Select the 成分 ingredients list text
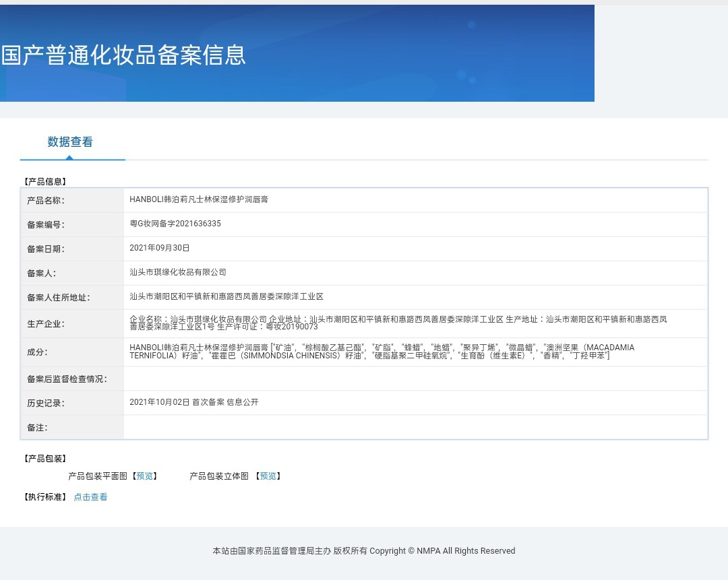The height and width of the screenshot is (580, 728). click(382, 351)
